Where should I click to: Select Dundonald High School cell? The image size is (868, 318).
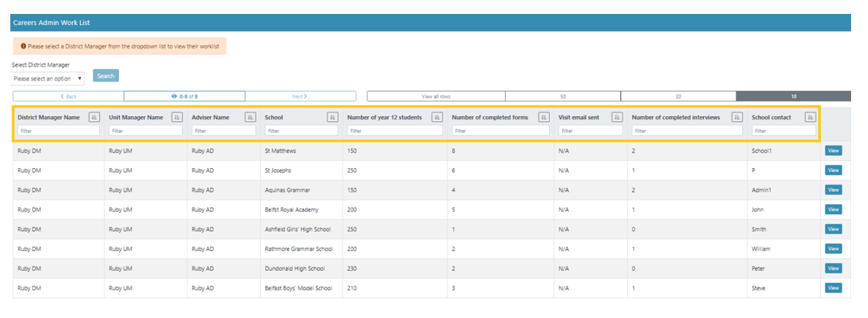point(301,268)
